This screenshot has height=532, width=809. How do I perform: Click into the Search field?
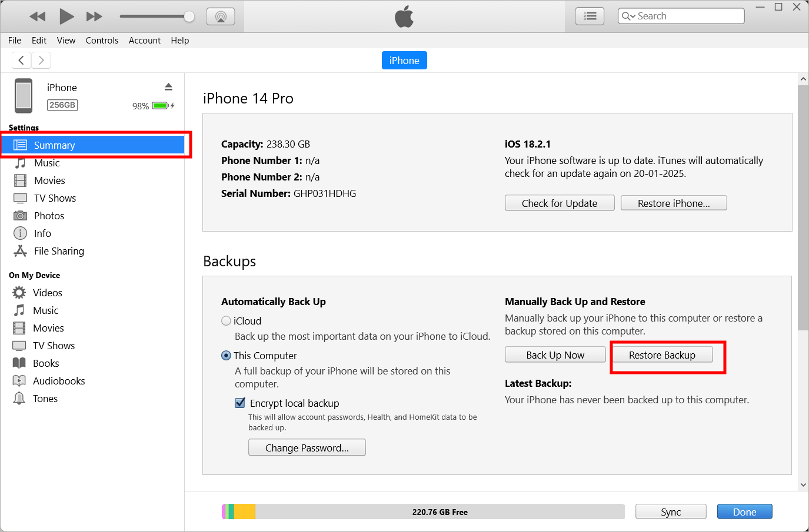click(681, 16)
